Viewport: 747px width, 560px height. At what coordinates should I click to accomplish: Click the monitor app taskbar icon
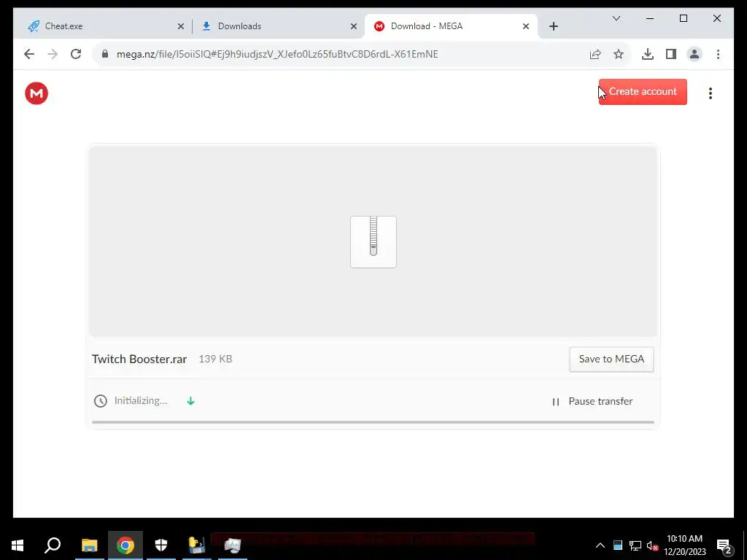pyautogui.click(x=233, y=545)
